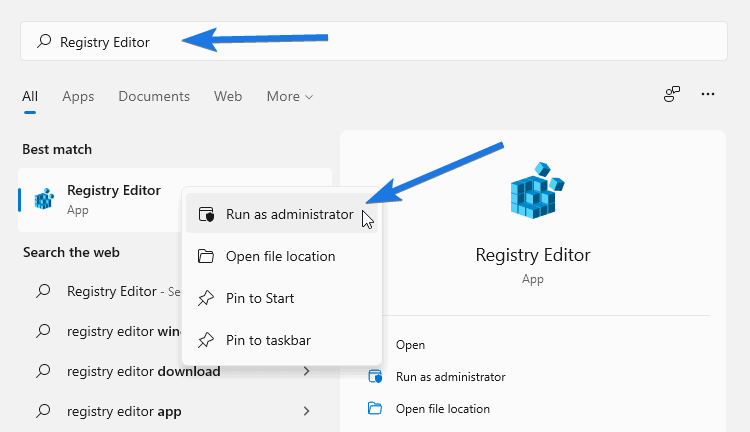
Task: Click Run as administrator in preview pane
Action: click(x=451, y=377)
